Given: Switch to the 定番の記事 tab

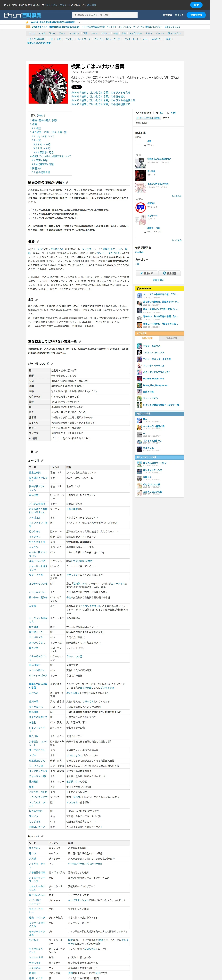Looking at the screenshot, I should tap(171, 338).
